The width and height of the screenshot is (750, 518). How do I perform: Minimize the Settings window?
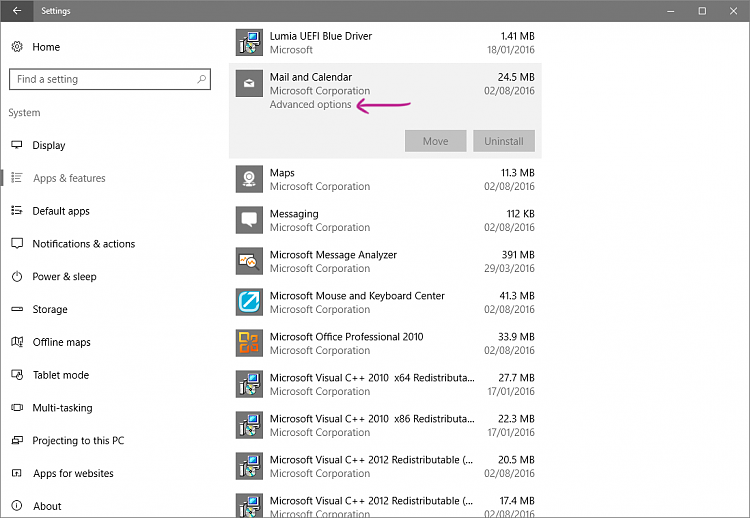(671, 11)
